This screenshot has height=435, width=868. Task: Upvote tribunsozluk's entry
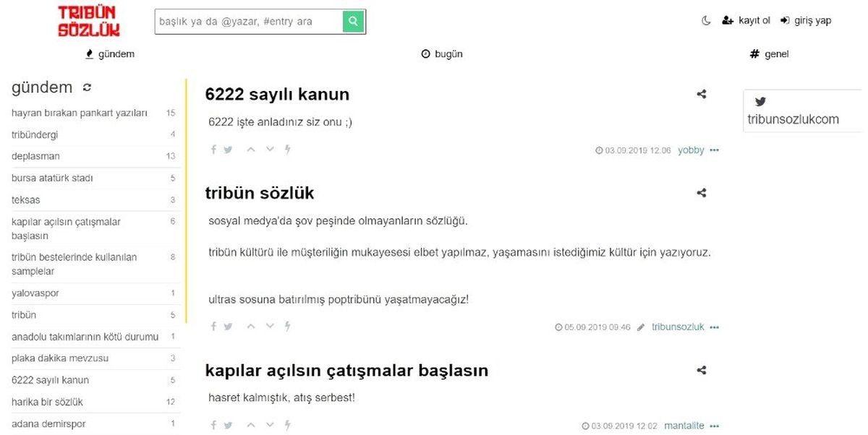tap(251, 327)
